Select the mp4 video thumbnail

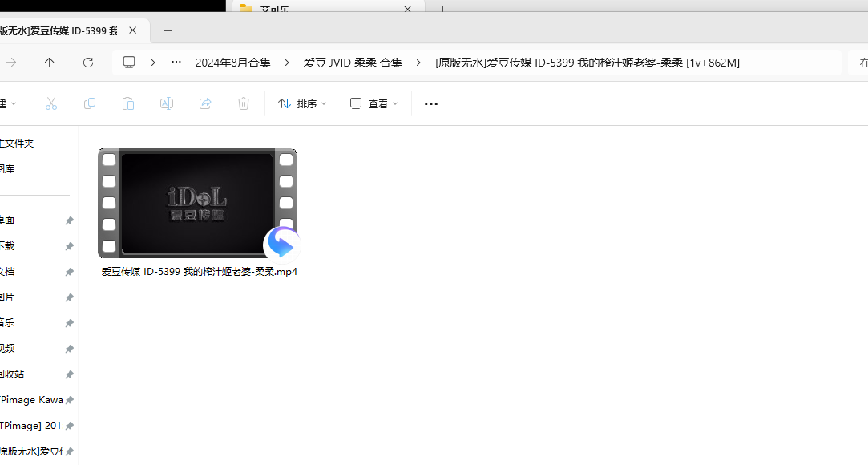pos(197,203)
